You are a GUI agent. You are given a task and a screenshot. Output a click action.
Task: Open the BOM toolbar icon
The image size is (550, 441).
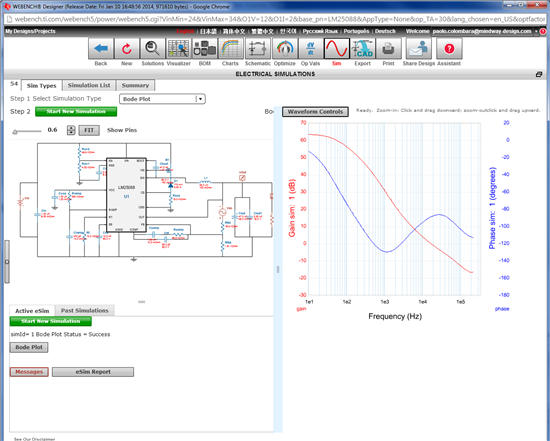point(204,49)
